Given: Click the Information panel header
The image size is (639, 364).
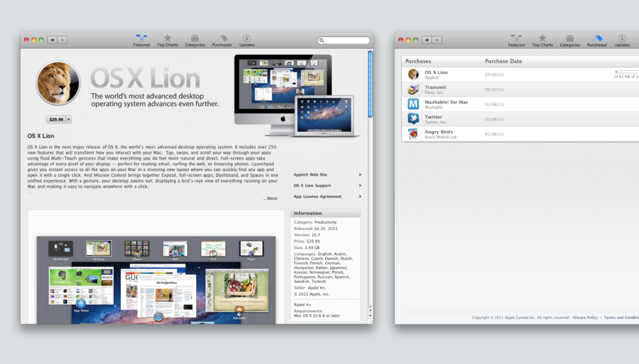Looking at the screenshot, I should point(325,213).
